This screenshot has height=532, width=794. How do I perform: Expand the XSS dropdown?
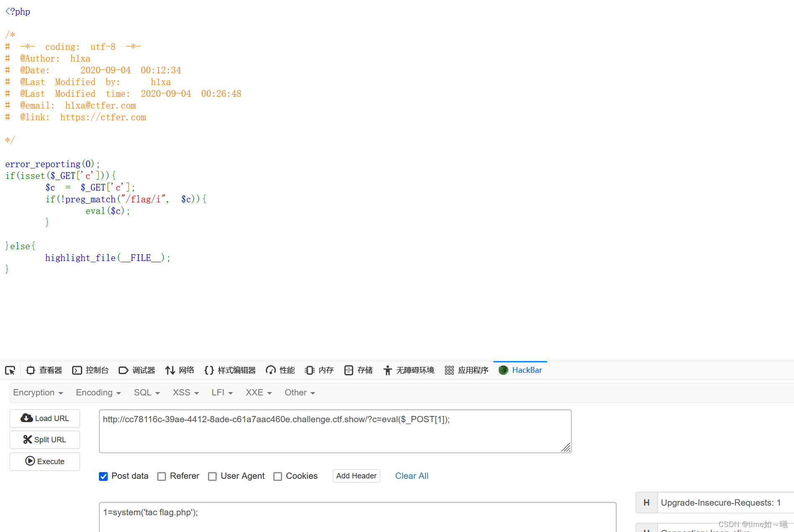pos(186,393)
